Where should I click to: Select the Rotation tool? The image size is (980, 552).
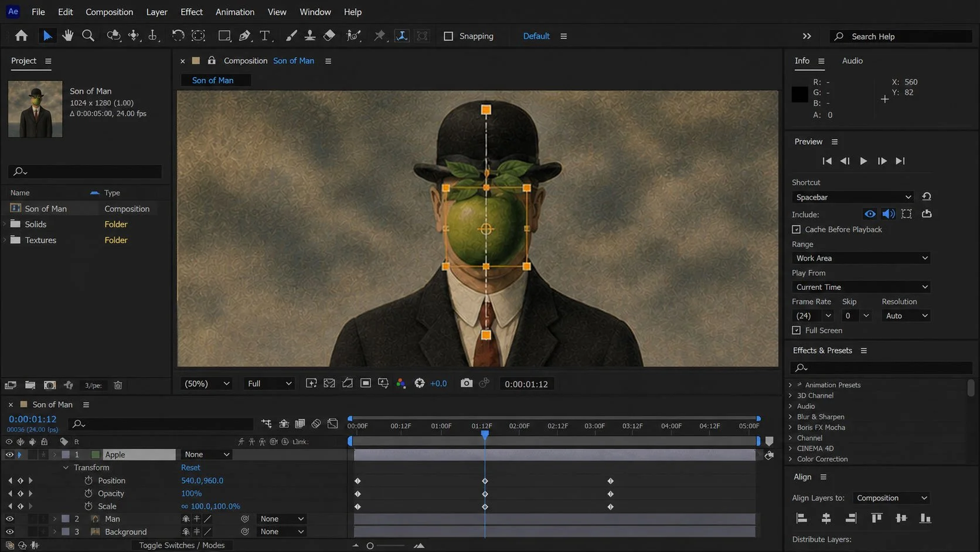tap(178, 36)
